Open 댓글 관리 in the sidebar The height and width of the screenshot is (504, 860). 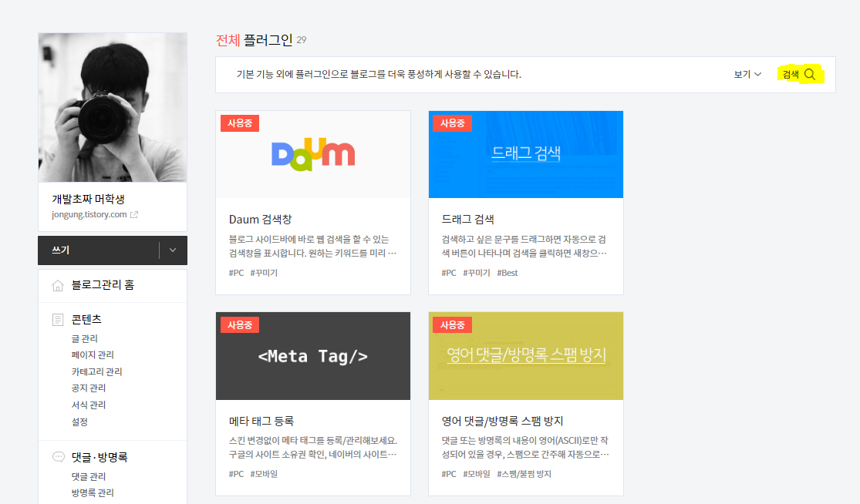point(88,476)
